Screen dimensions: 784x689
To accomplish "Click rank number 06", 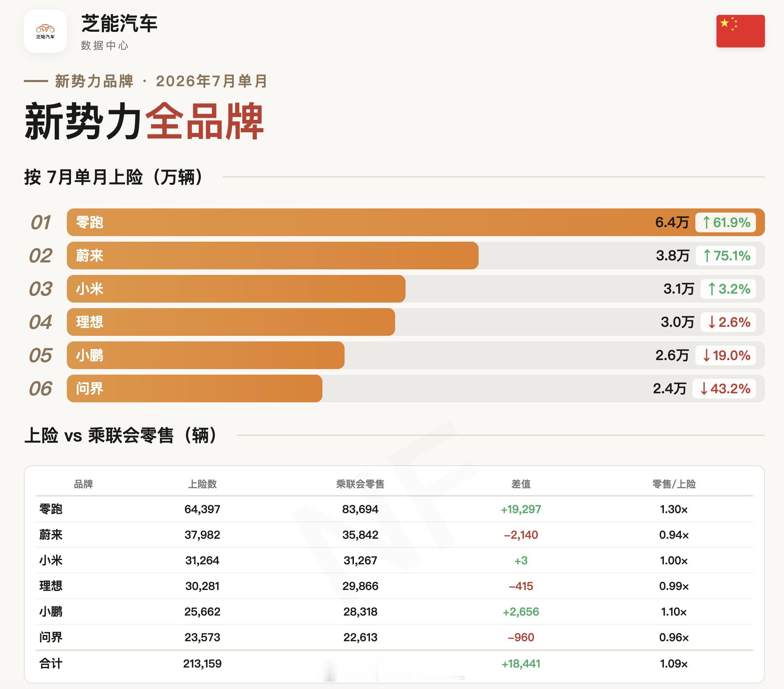I will point(40,389).
